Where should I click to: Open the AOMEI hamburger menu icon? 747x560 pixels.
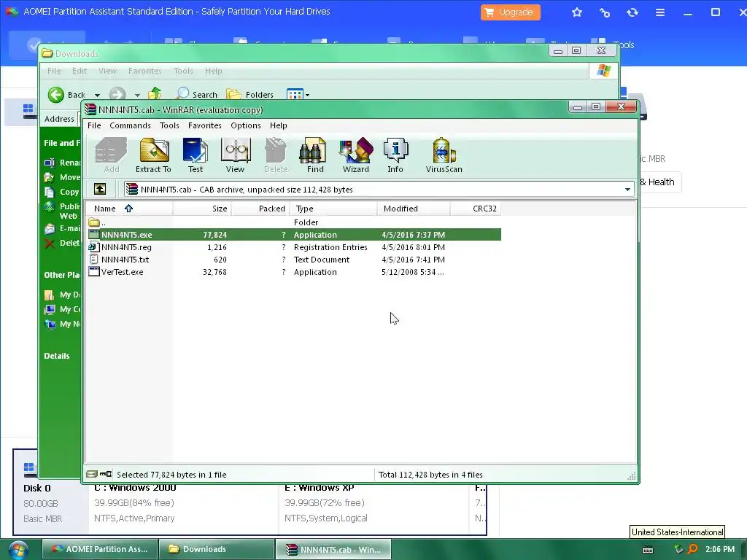(659, 12)
